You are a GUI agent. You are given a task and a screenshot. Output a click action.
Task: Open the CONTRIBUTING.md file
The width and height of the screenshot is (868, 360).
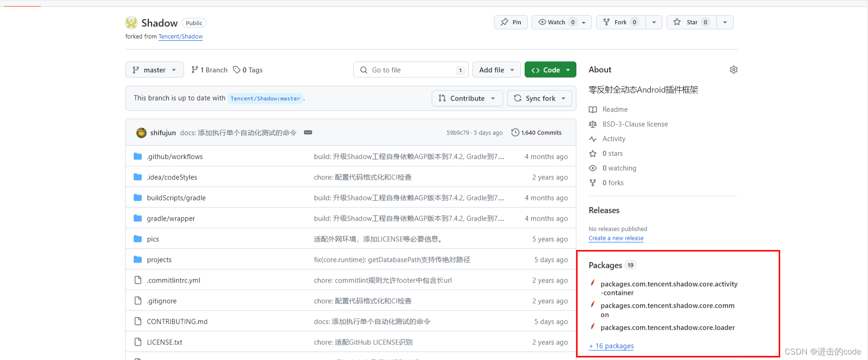coord(177,322)
